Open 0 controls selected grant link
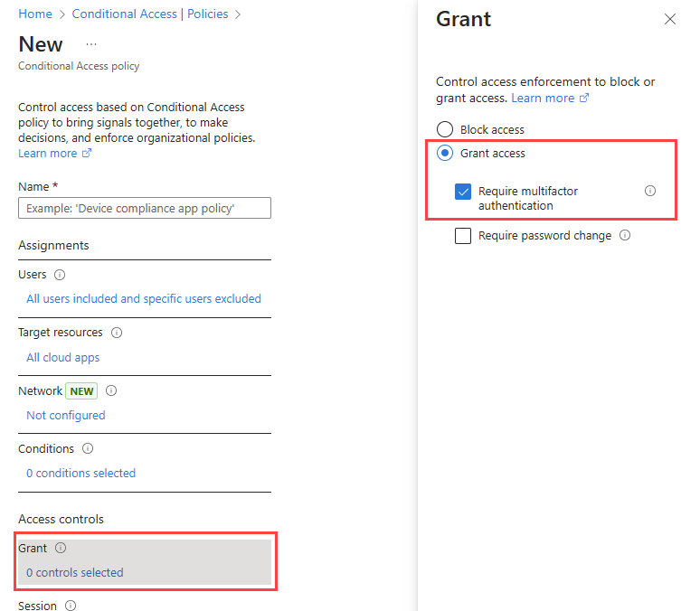700x611 pixels. pos(75,573)
